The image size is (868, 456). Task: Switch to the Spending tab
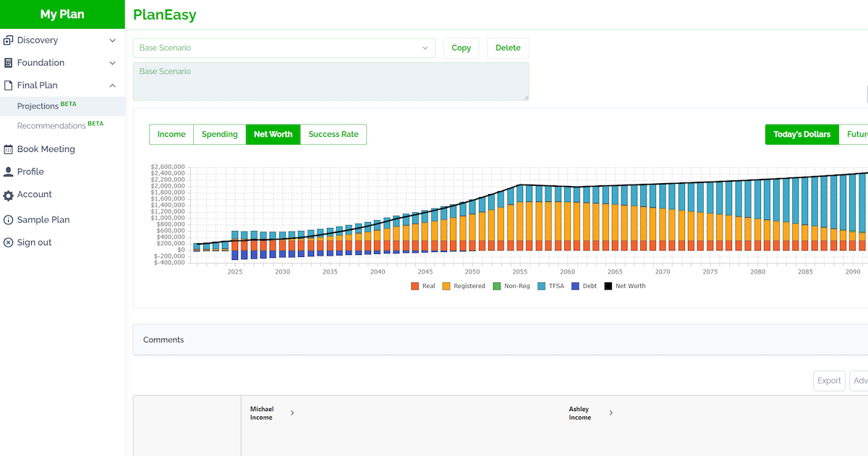pos(220,135)
